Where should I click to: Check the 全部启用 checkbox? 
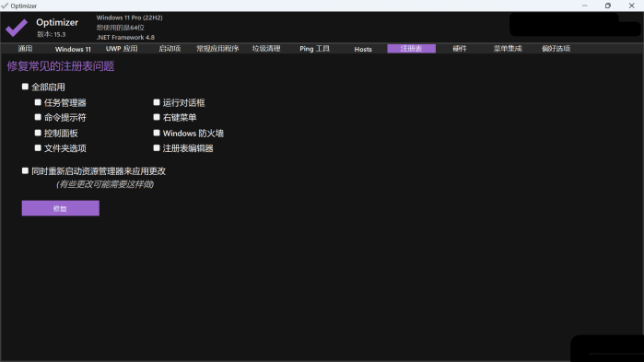(x=25, y=87)
